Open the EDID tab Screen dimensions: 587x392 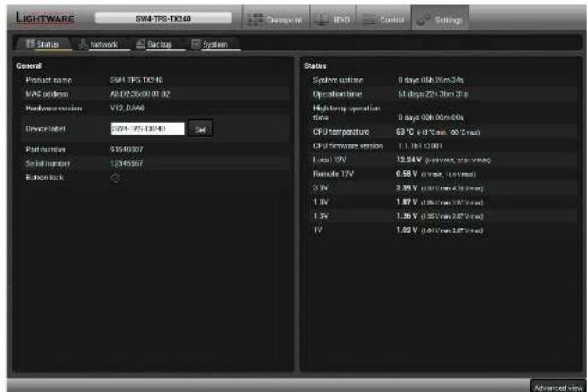coord(333,19)
